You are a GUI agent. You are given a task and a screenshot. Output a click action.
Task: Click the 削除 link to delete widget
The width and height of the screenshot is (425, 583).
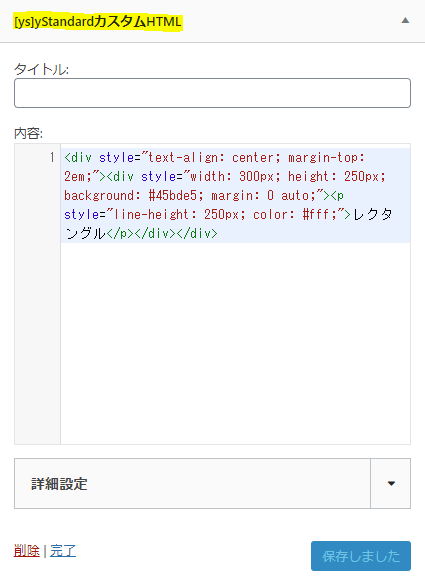pos(26,551)
